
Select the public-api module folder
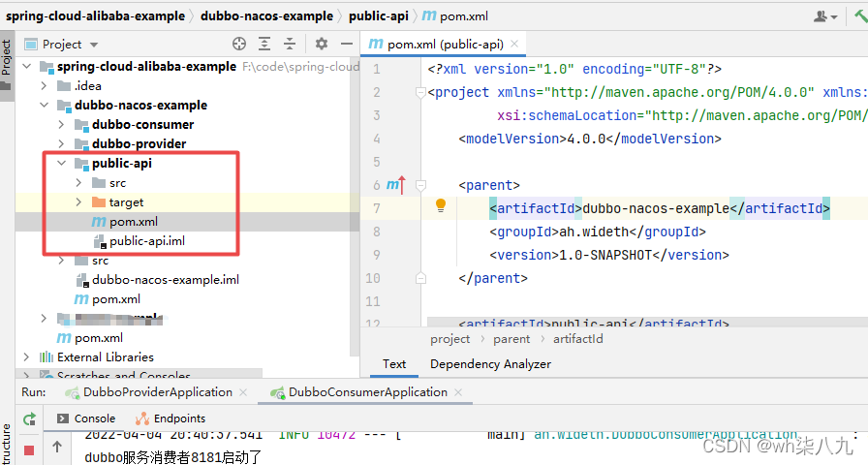(x=122, y=164)
